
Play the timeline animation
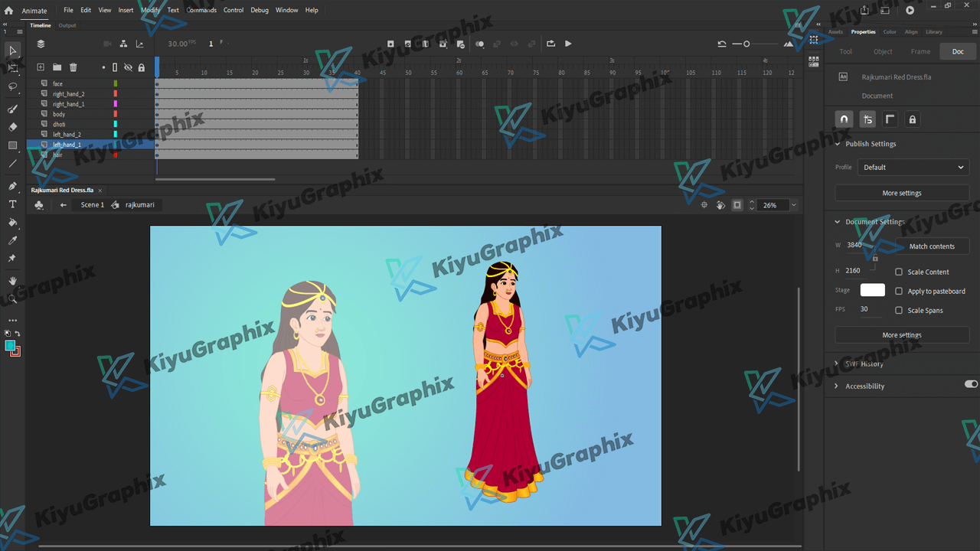coord(568,44)
